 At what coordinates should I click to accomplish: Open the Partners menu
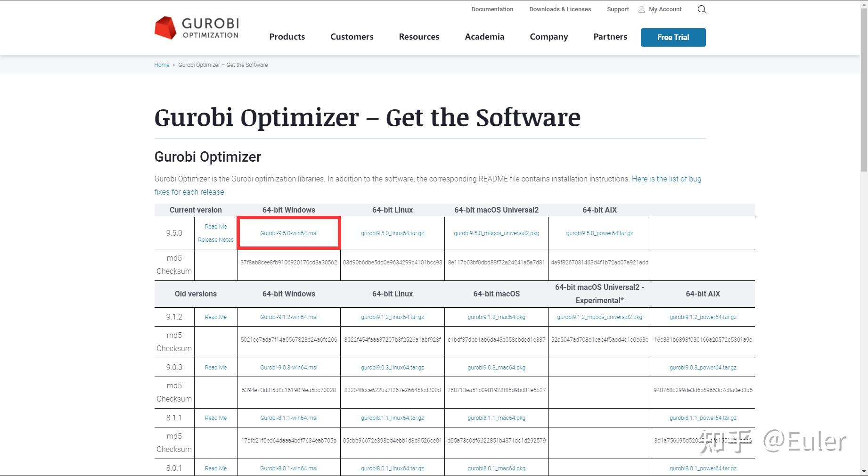(x=610, y=37)
